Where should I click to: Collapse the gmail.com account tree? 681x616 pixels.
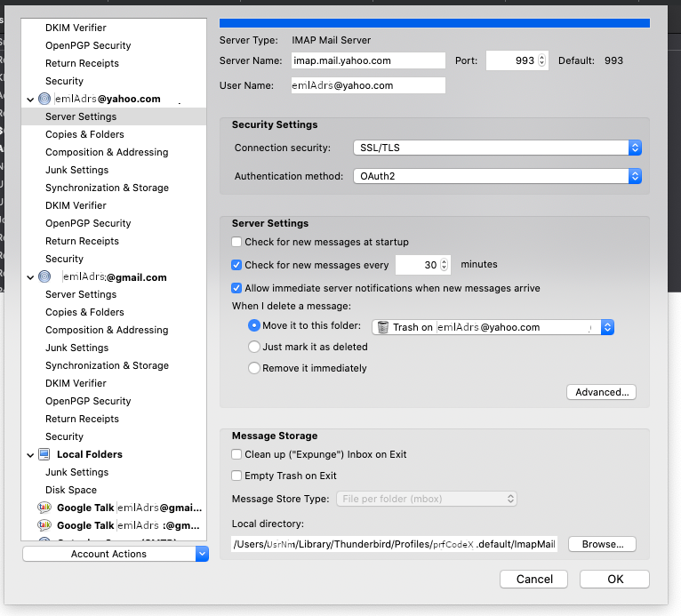[30, 277]
